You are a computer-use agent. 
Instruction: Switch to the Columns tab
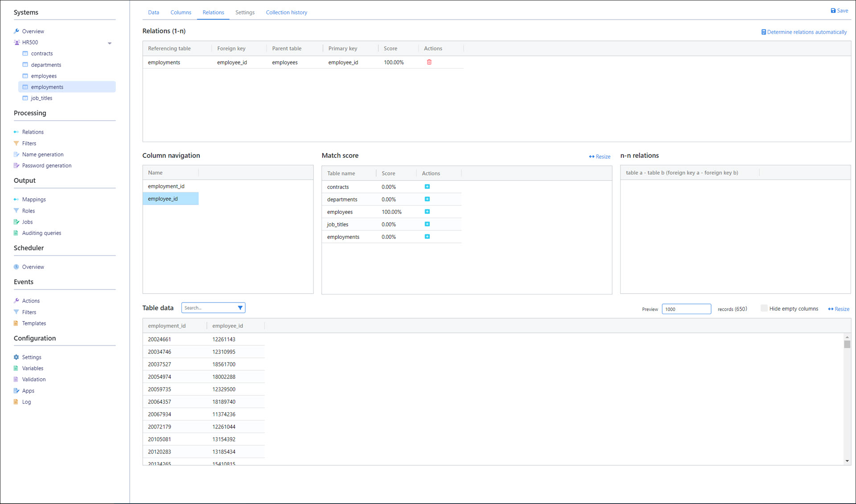click(181, 12)
